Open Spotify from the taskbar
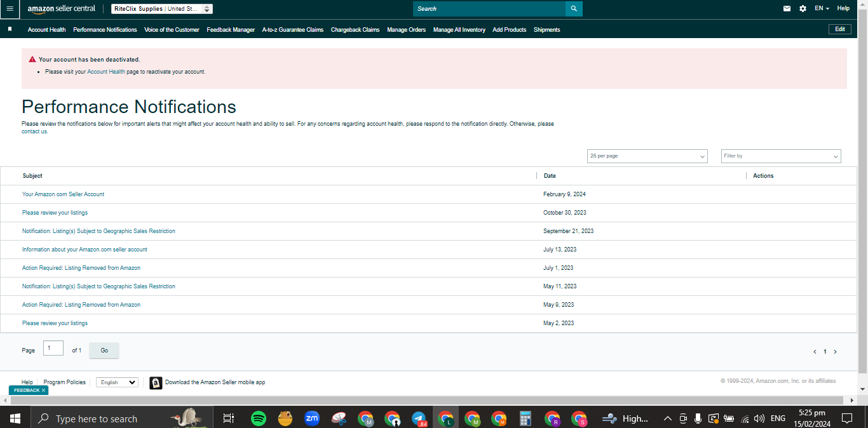 pos(259,418)
